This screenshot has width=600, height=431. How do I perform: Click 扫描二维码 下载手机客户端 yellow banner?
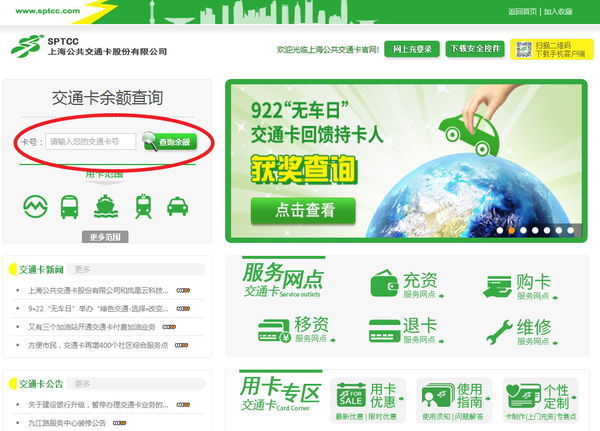point(552,49)
